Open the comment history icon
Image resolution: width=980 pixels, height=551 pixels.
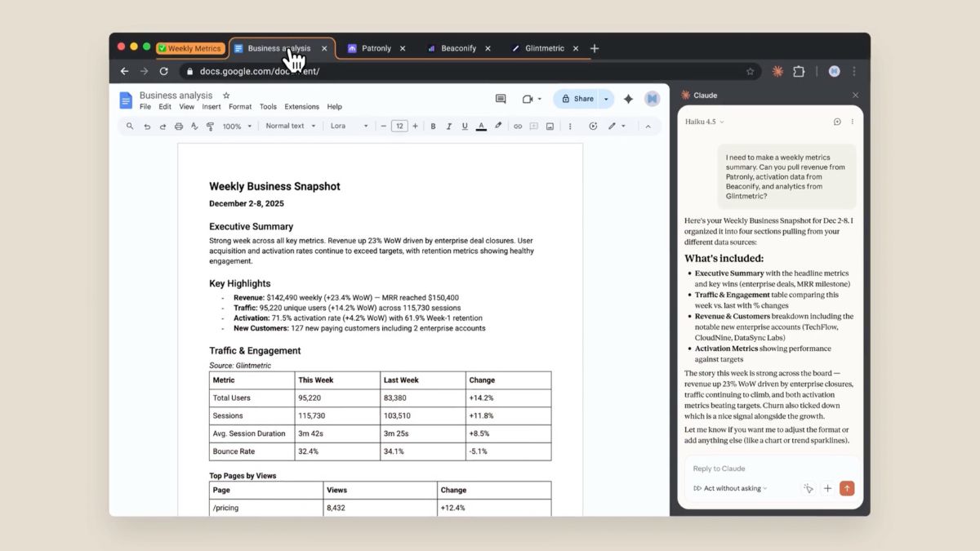pyautogui.click(x=501, y=99)
